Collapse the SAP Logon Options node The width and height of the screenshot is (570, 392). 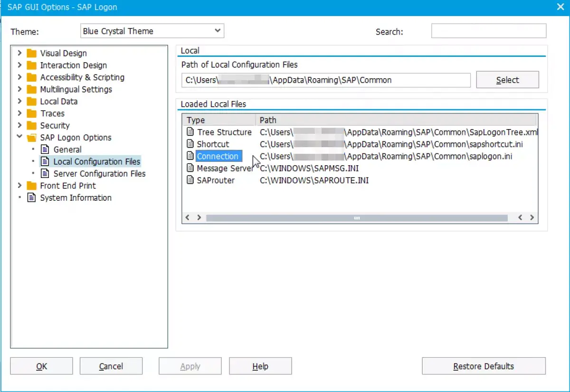coord(19,137)
